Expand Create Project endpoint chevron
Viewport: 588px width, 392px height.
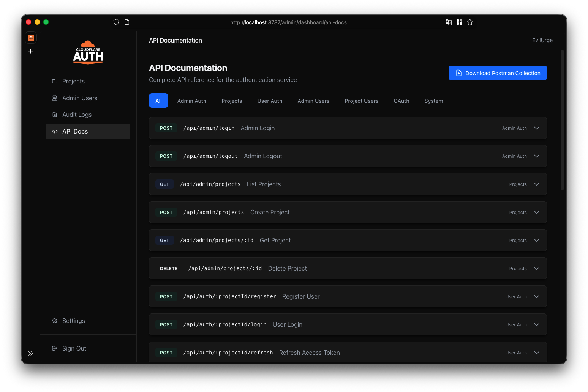(537, 212)
